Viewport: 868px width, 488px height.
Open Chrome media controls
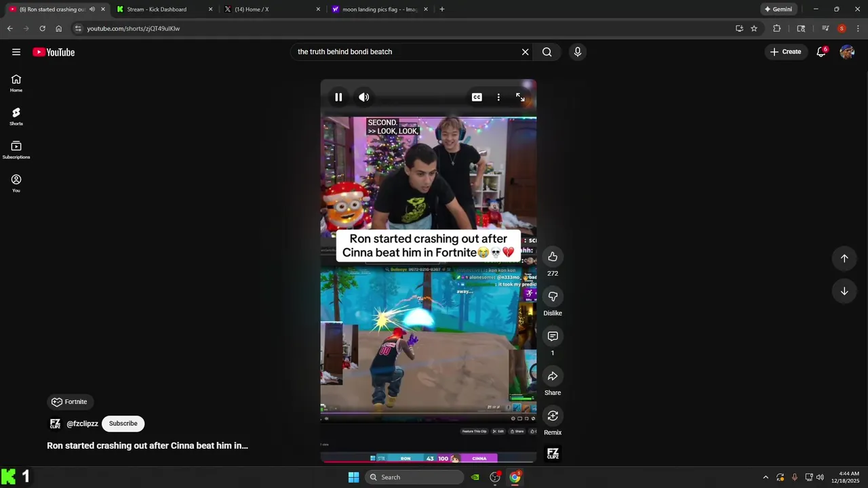click(825, 28)
